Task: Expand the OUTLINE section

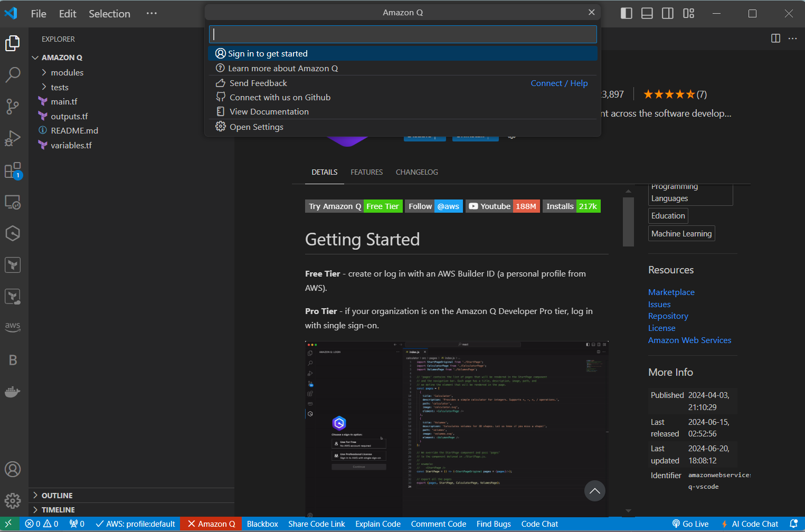Action: coord(57,496)
